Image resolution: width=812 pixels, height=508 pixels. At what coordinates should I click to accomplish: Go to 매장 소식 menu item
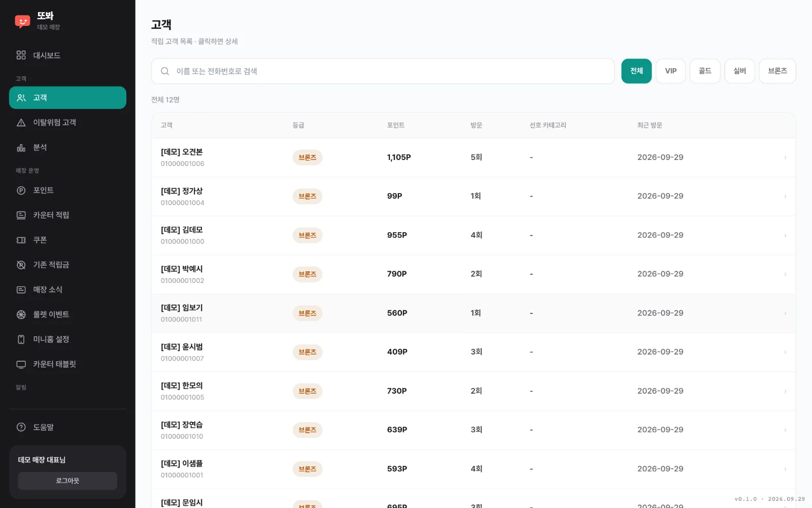67,290
